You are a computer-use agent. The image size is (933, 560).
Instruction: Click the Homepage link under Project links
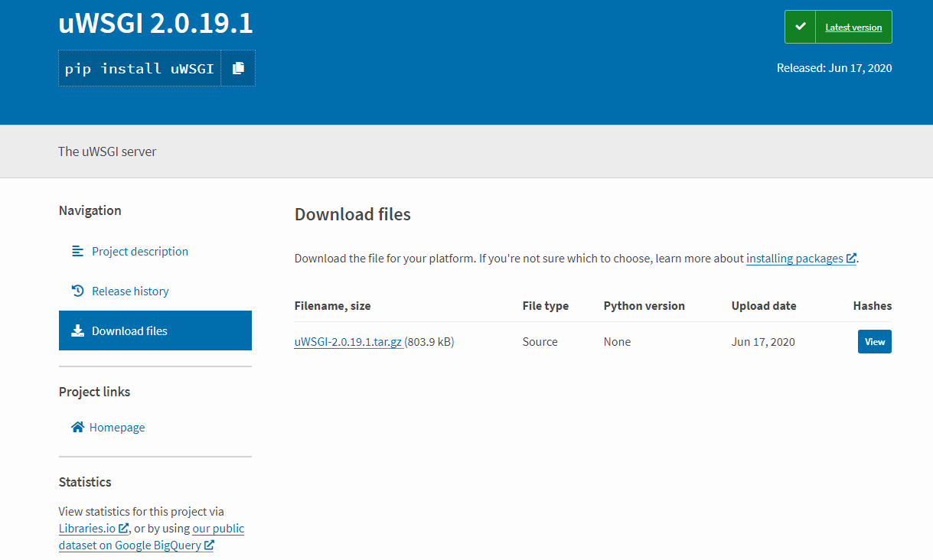click(x=117, y=427)
